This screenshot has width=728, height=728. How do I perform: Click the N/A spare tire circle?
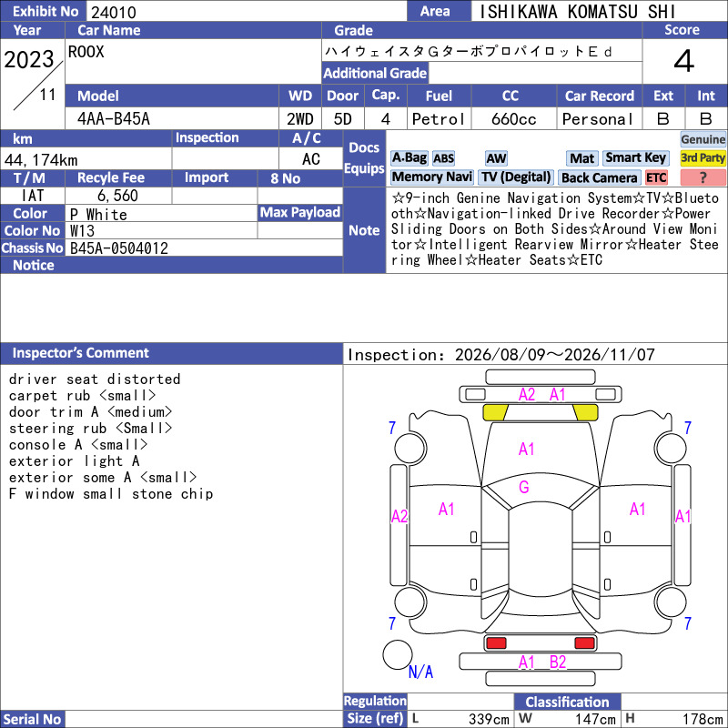point(398,654)
